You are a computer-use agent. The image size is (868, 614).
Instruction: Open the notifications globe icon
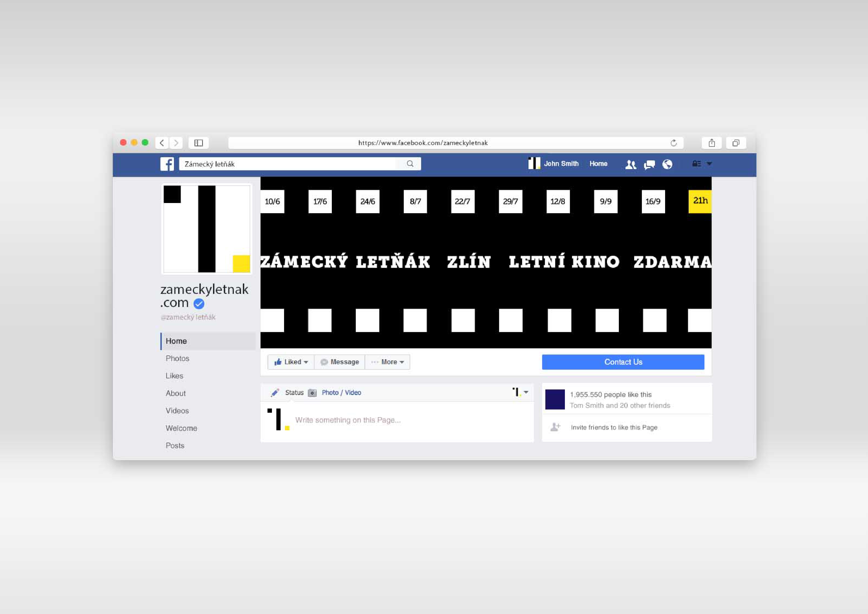[x=667, y=164]
